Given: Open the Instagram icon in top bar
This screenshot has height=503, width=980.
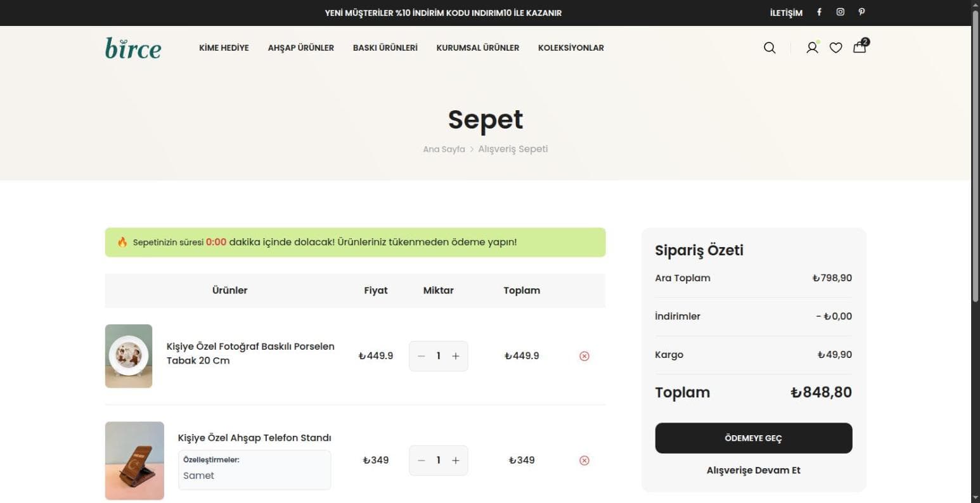Looking at the screenshot, I should (x=840, y=12).
